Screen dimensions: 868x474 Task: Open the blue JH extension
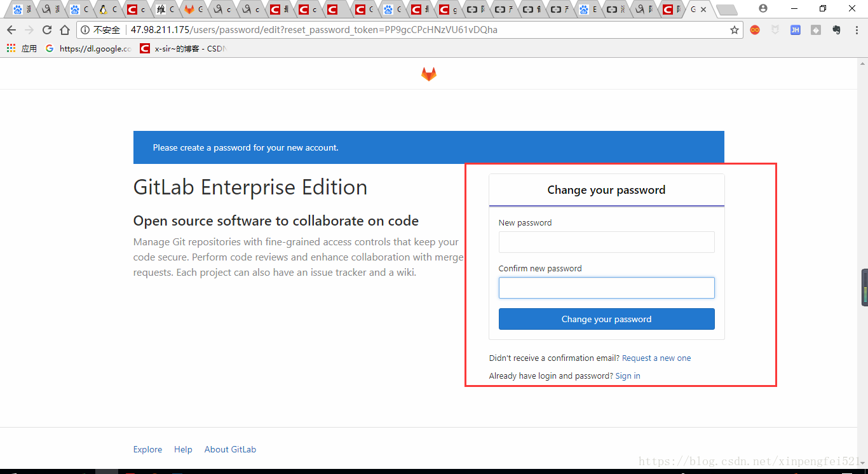coord(796,30)
